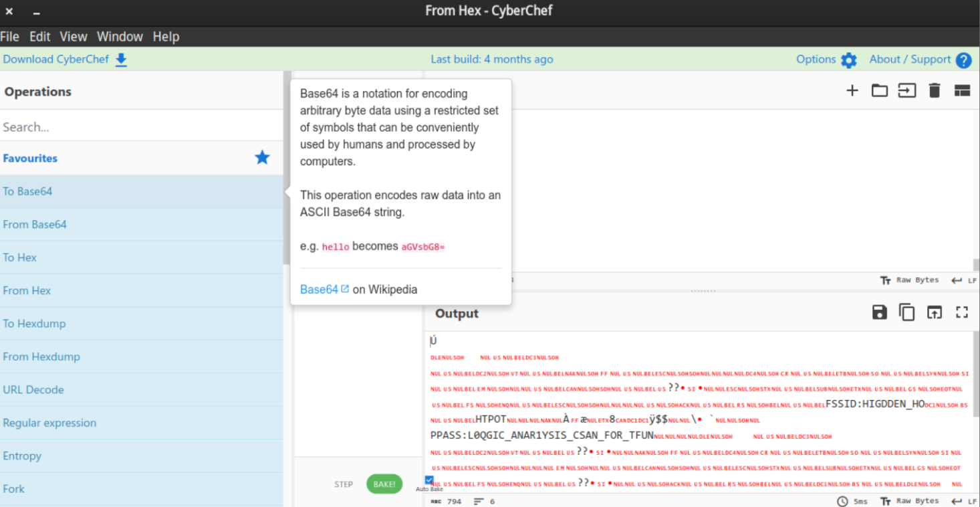980x507 pixels.
Task: Select the To Base64 operation
Action: tap(142, 191)
